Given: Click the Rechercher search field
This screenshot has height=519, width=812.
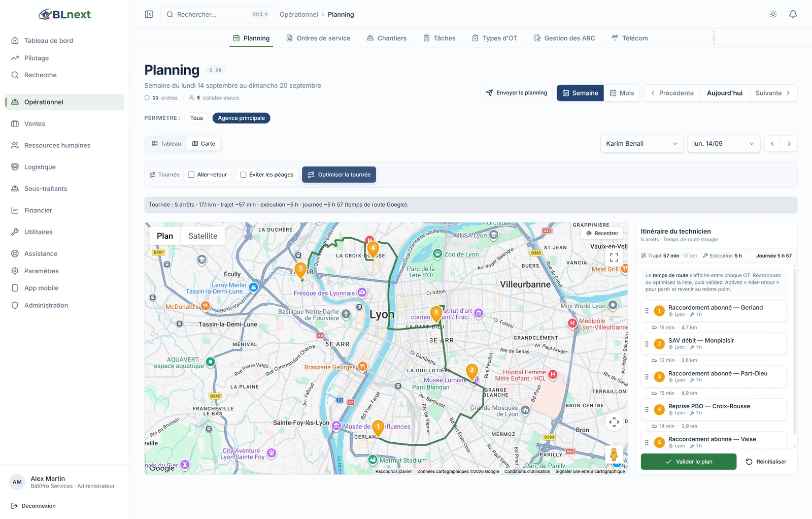Looking at the screenshot, I should point(218,14).
